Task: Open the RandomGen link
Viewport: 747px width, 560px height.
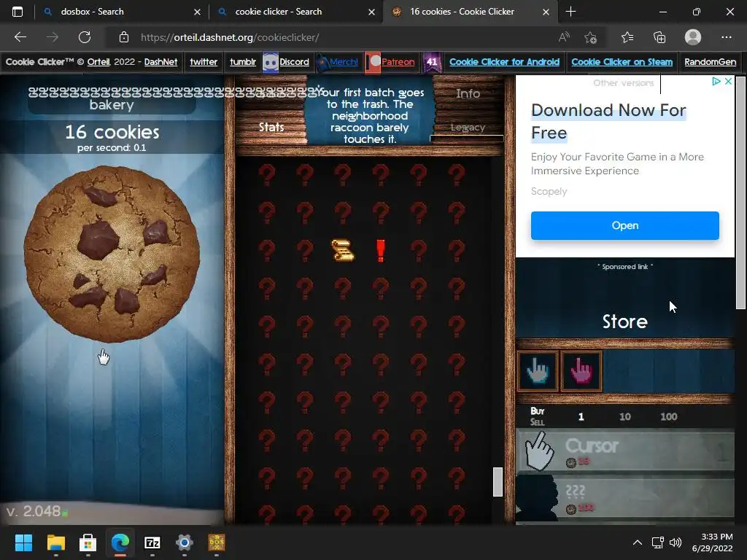Action: point(710,62)
